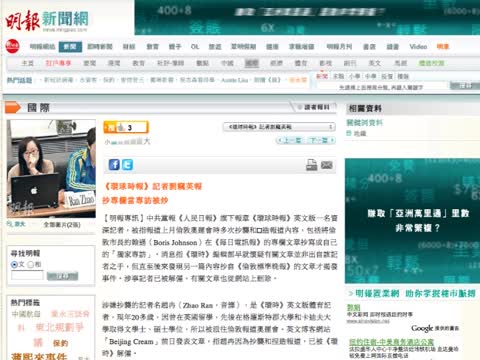Click orange arrow icon beside 國際 heading
The image size is (480, 360).
[x=13, y=107]
